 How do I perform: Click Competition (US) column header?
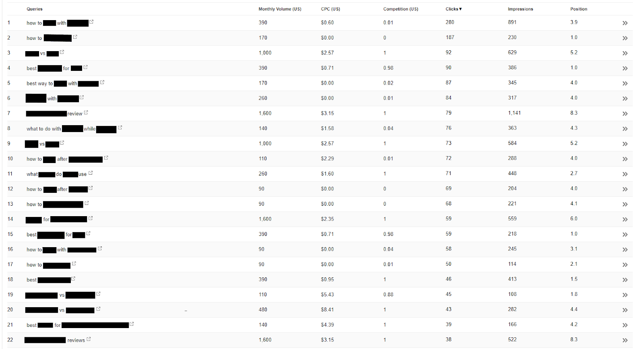click(x=400, y=9)
